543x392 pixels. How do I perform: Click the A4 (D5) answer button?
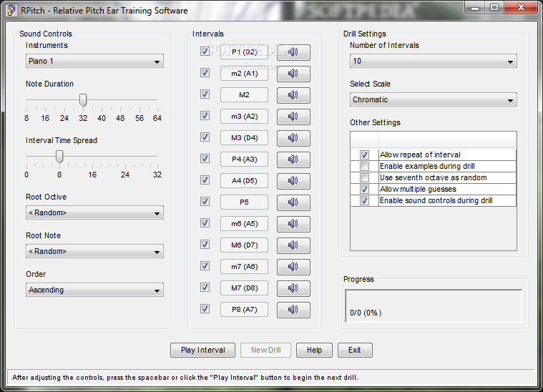244,181
